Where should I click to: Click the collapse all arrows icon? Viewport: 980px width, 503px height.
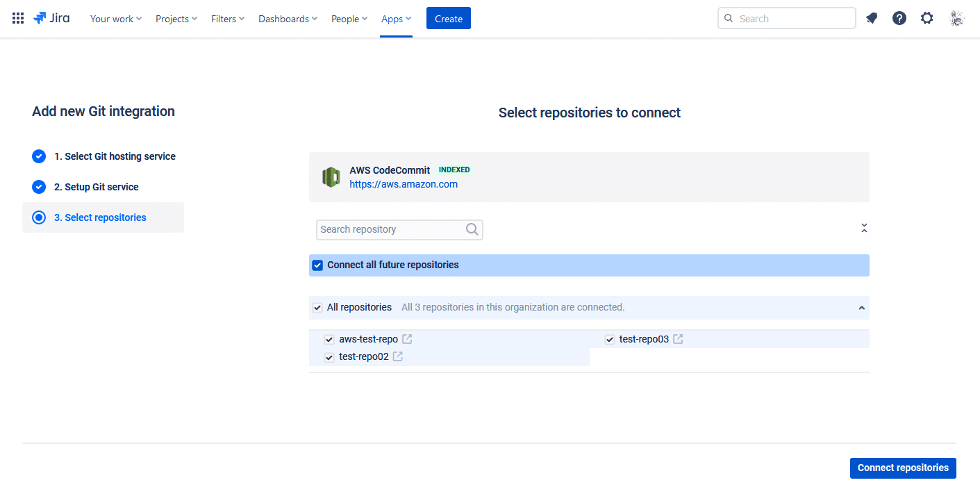[864, 228]
